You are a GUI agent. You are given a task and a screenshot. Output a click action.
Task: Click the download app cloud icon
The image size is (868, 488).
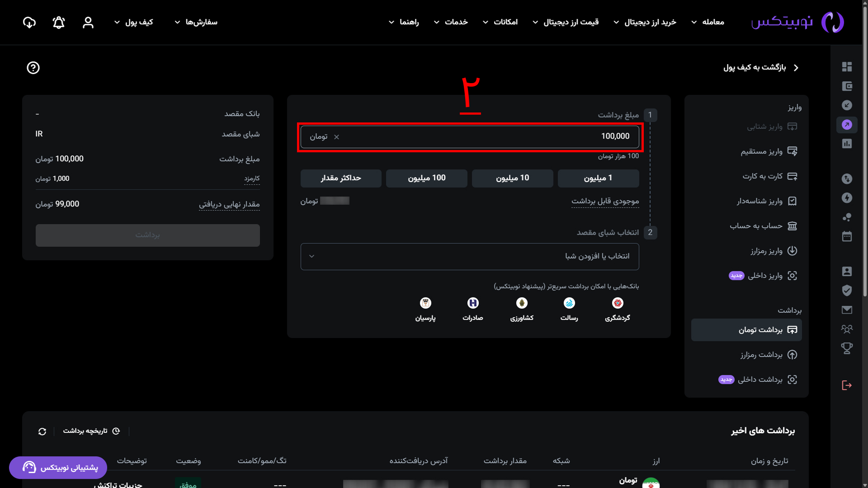tap(29, 22)
